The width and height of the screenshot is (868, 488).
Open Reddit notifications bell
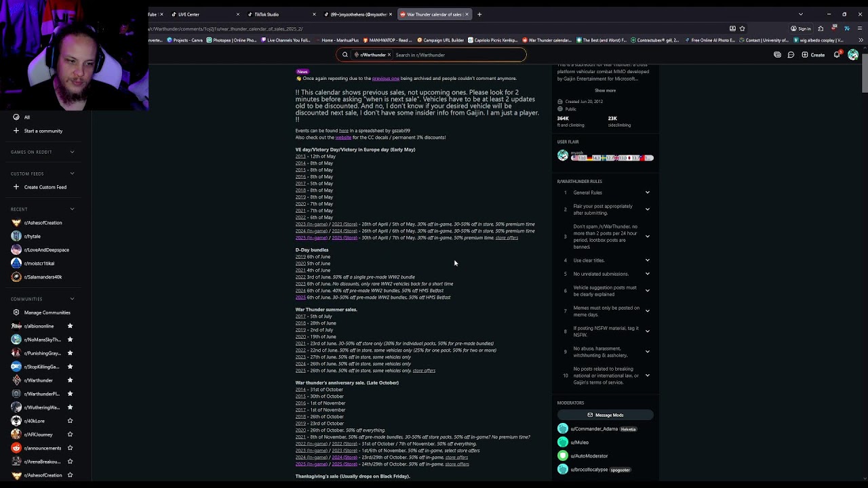pyautogui.click(x=837, y=55)
